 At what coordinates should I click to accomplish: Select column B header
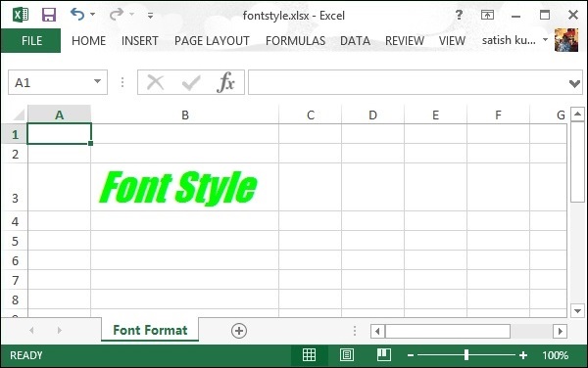point(185,115)
